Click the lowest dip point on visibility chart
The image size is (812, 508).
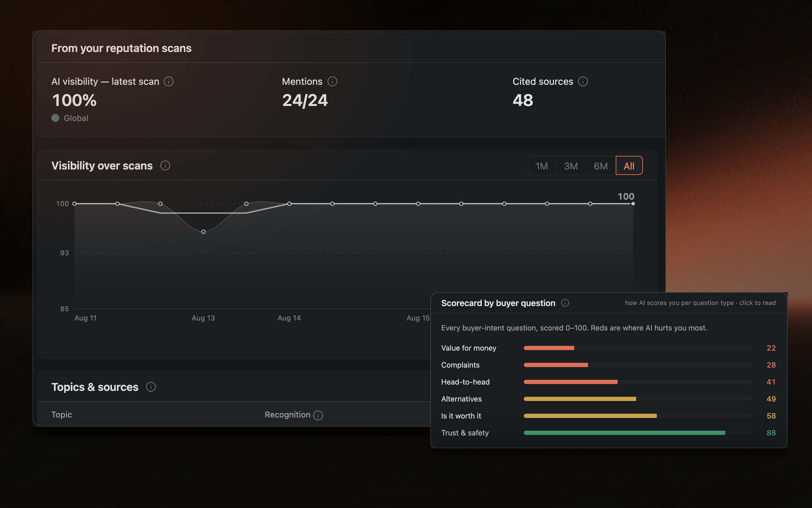(x=203, y=232)
